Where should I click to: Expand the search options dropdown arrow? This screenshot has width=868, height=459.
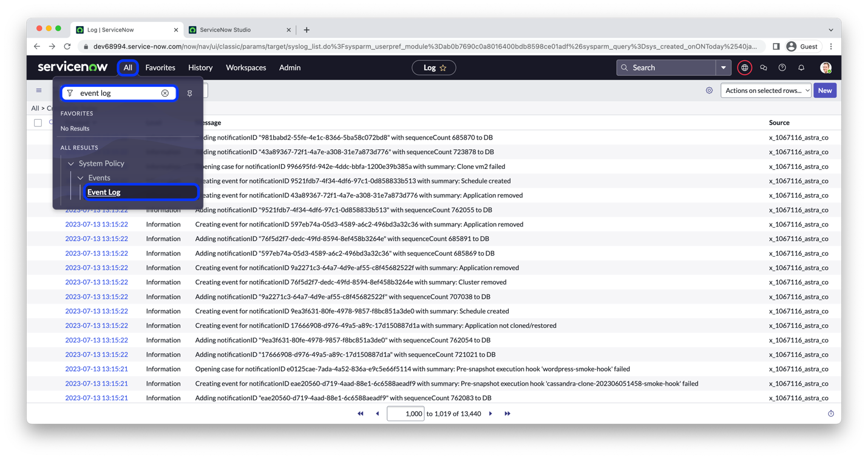(x=724, y=67)
